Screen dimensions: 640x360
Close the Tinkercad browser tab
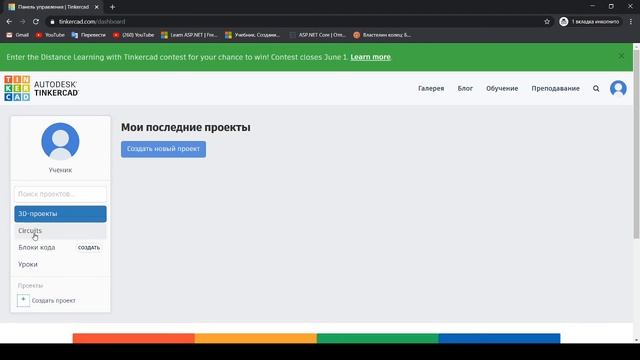(x=97, y=7)
